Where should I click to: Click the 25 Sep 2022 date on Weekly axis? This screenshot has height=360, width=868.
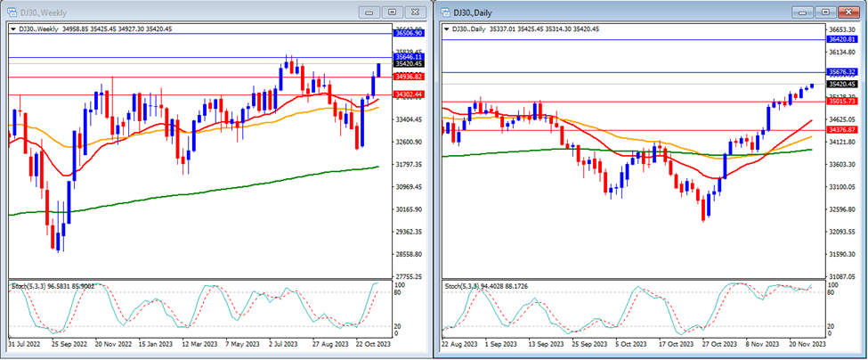[69, 342]
